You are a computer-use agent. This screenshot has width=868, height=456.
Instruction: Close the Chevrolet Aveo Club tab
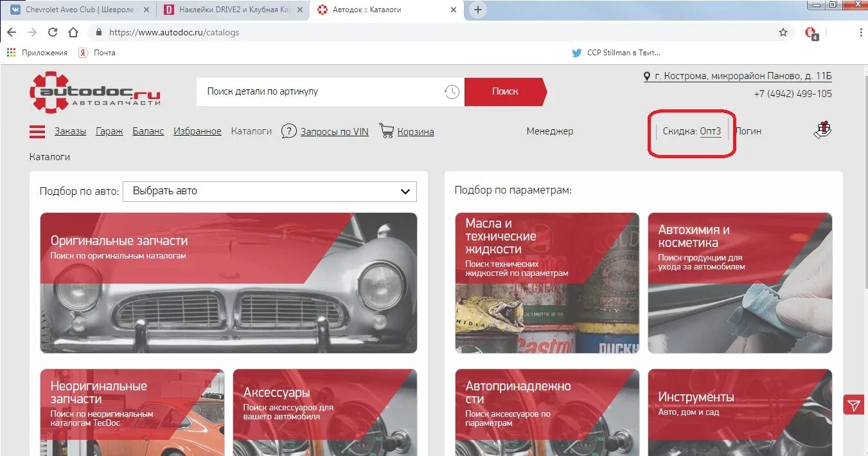coord(146,10)
